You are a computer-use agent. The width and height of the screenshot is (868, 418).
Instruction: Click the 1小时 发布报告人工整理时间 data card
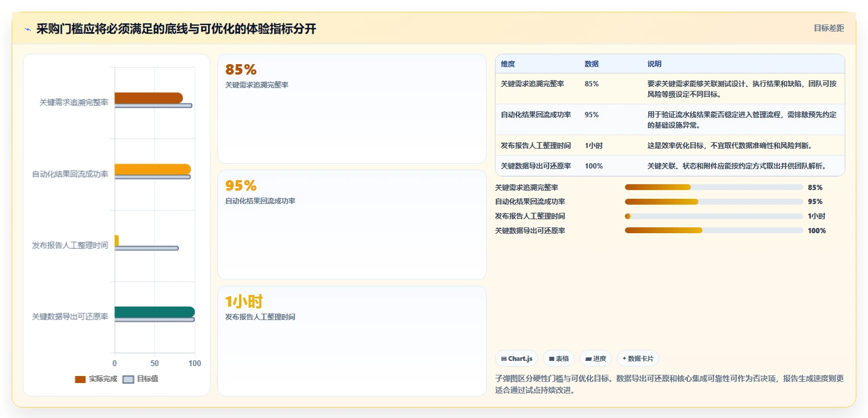click(352, 340)
